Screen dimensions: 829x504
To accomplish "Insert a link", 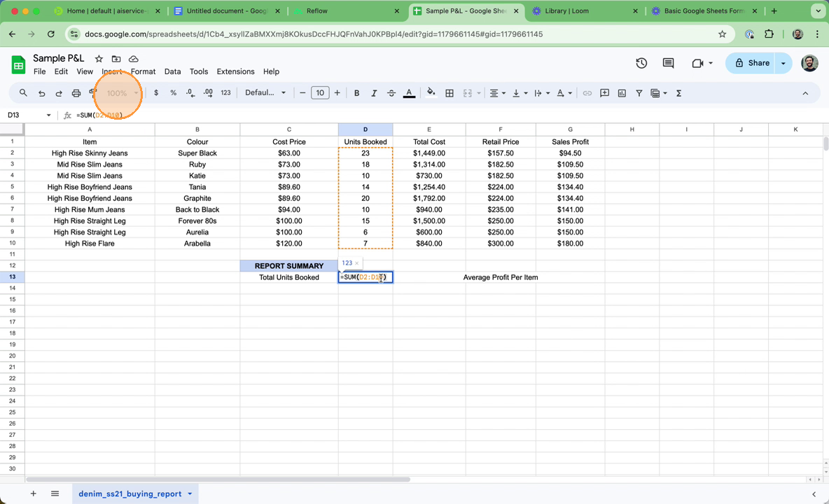I will click(587, 93).
